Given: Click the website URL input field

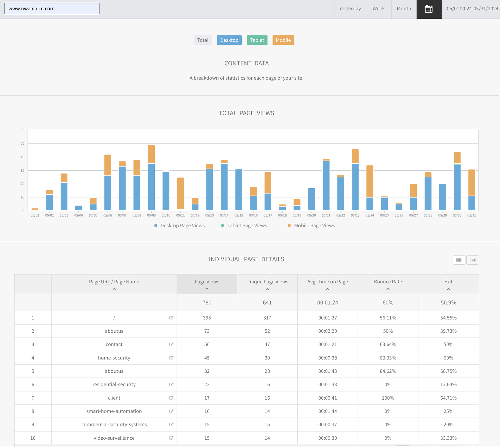Looking at the screenshot, I should 52,9.
